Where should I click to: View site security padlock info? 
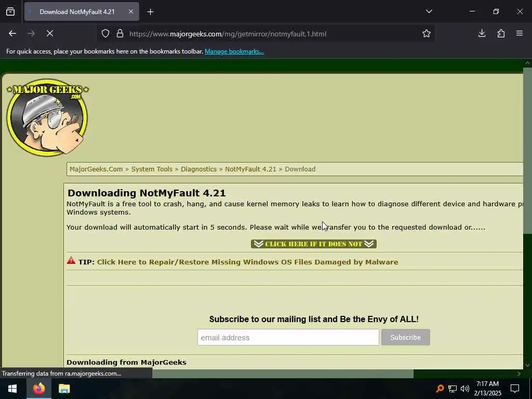[x=120, y=33]
